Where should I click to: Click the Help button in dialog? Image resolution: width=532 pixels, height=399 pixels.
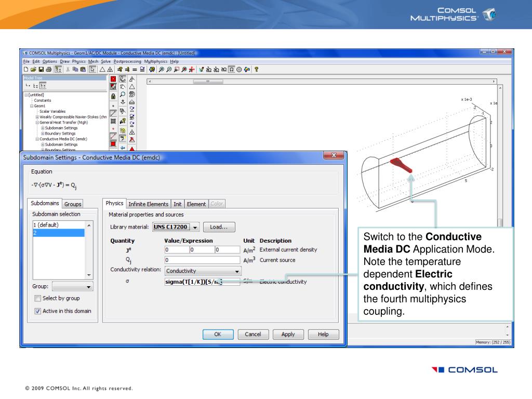323,334
